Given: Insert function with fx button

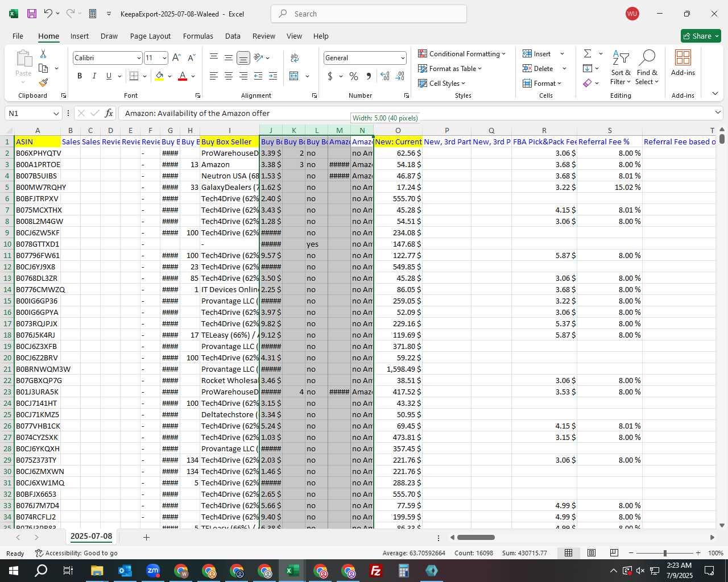Looking at the screenshot, I should tap(109, 113).
